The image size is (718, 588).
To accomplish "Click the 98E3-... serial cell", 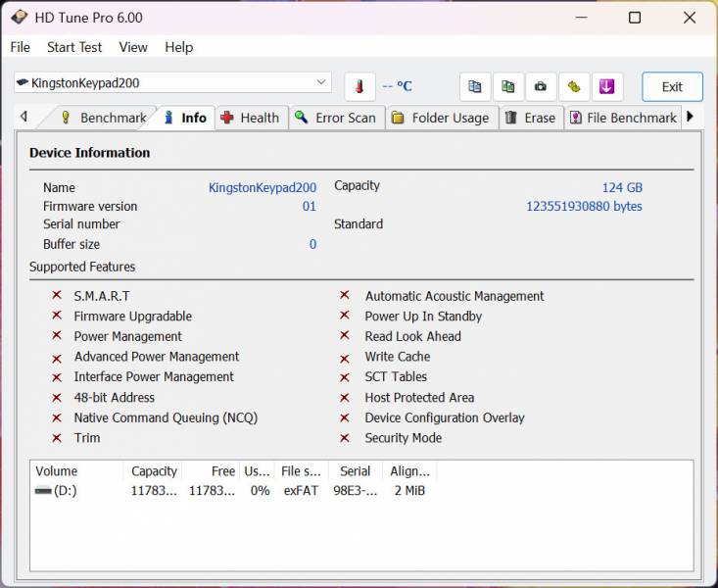I will [x=356, y=491].
